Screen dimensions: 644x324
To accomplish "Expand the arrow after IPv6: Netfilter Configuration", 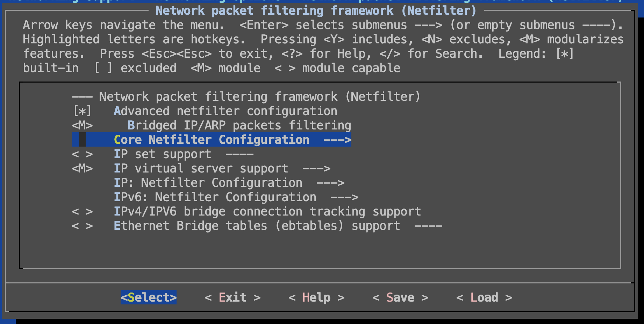I will (344, 197).
